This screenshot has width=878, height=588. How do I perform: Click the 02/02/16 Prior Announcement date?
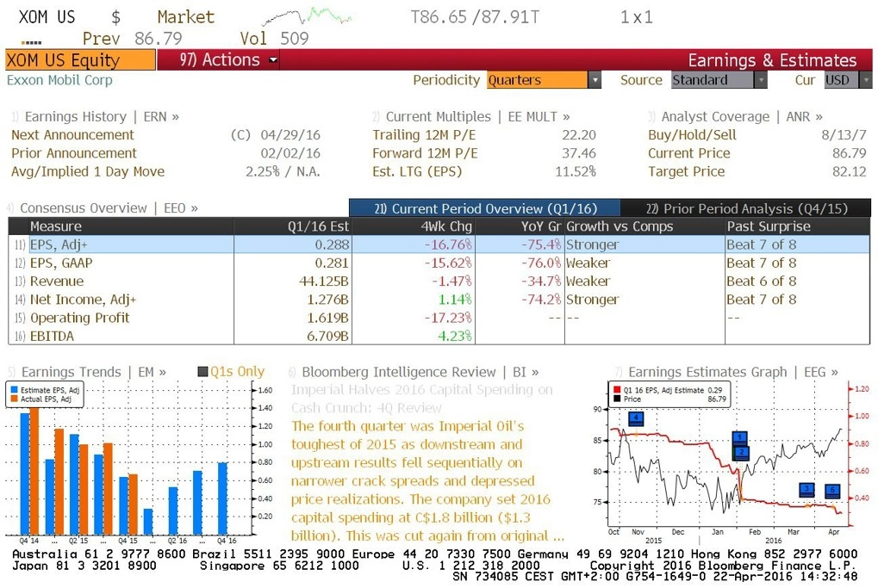(x=290, y=153)
